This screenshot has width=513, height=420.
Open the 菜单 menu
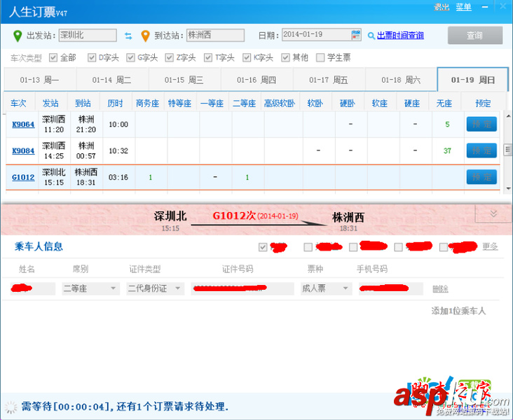click(x=464, y=7)
